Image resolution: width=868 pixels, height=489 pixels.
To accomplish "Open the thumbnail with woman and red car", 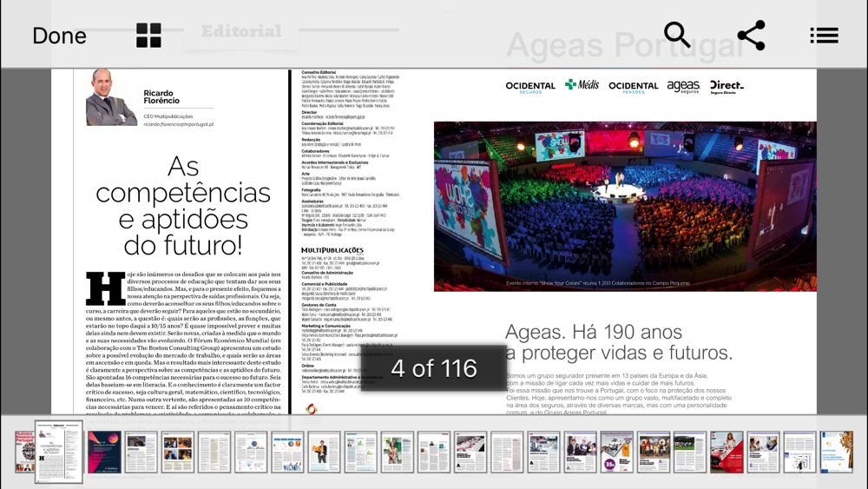I will coord(727,452).
